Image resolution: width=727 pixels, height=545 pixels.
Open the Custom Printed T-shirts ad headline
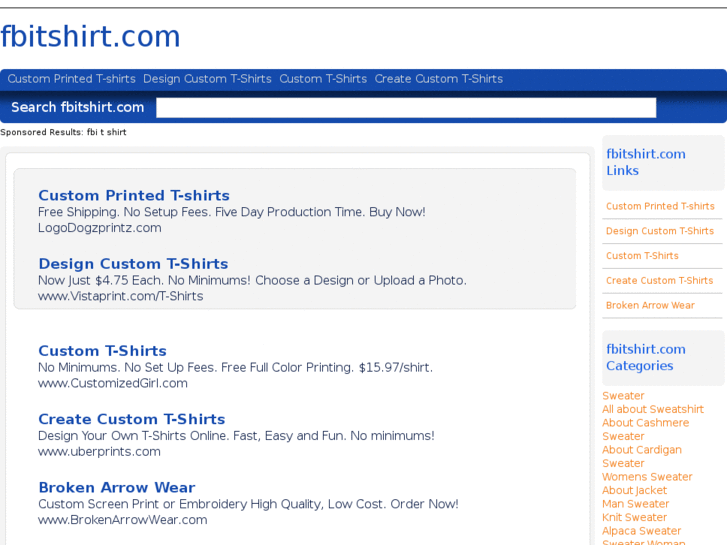pyautogui.click(x=134, y=195)
